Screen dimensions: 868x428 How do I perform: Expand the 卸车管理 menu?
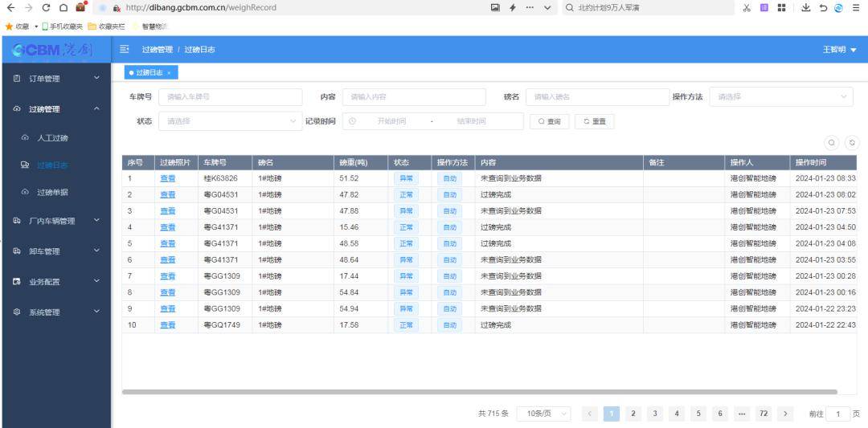(55, 251)
